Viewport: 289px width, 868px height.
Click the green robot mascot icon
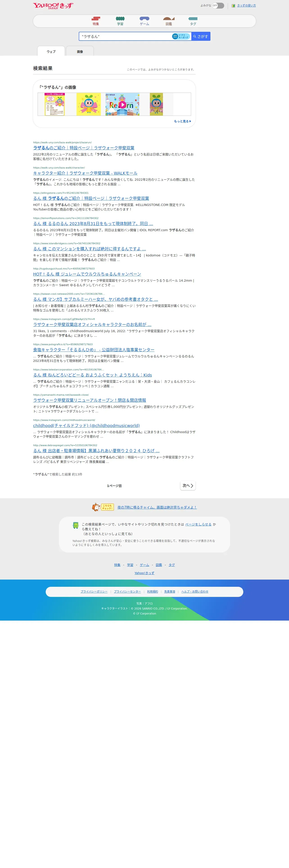click(x=76, y=525)
